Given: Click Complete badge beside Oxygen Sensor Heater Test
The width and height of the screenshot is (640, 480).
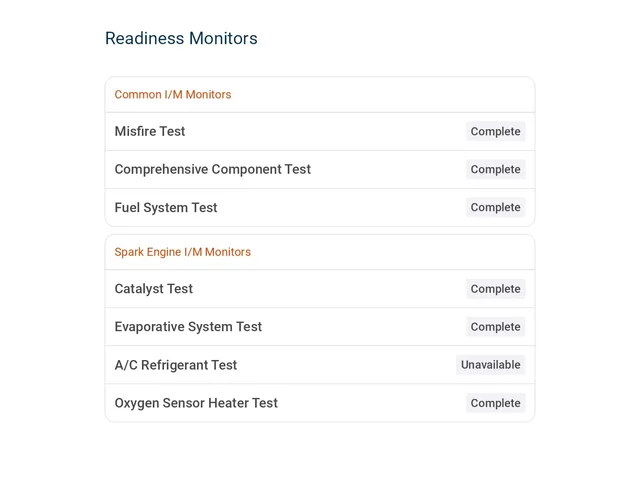Looking at the screenshot, I should 496,403.
